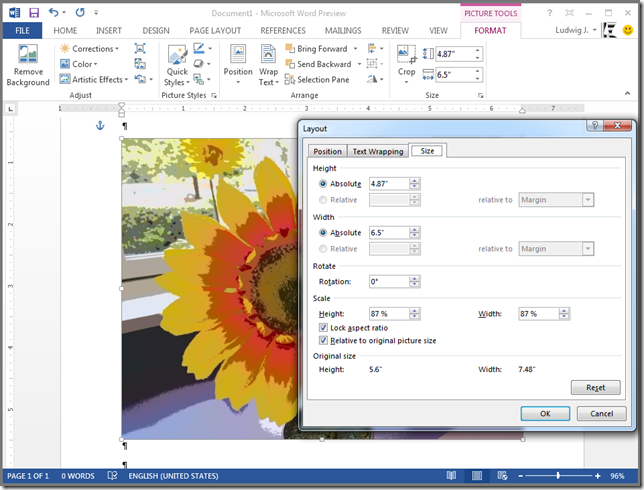Click the Rotate objects icon

point(372,79)
